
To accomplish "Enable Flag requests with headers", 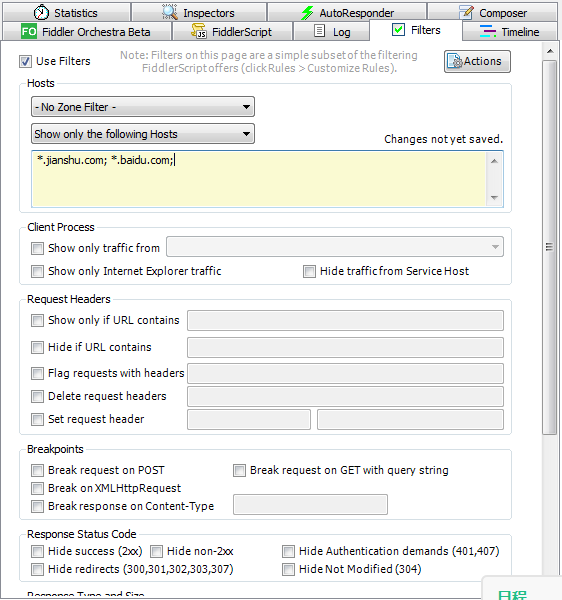I will coord(37,373).
